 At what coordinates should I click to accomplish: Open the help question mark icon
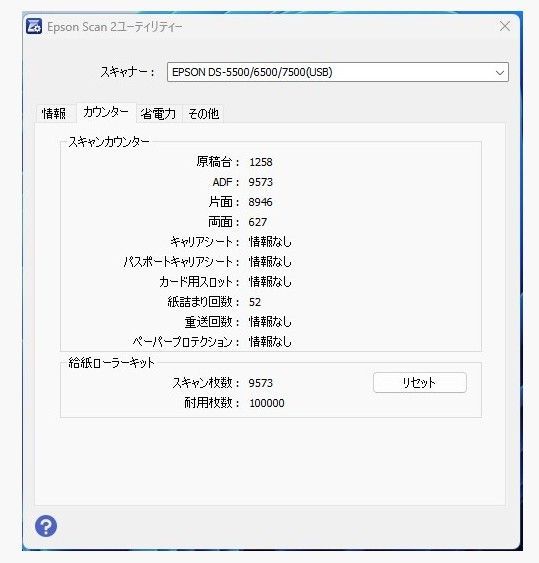pyautogui.click(x=46, y=526)
